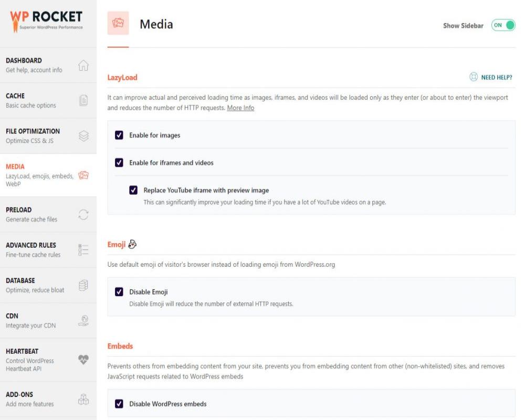Click the Add-ons cubes icon

pos(83,399)
